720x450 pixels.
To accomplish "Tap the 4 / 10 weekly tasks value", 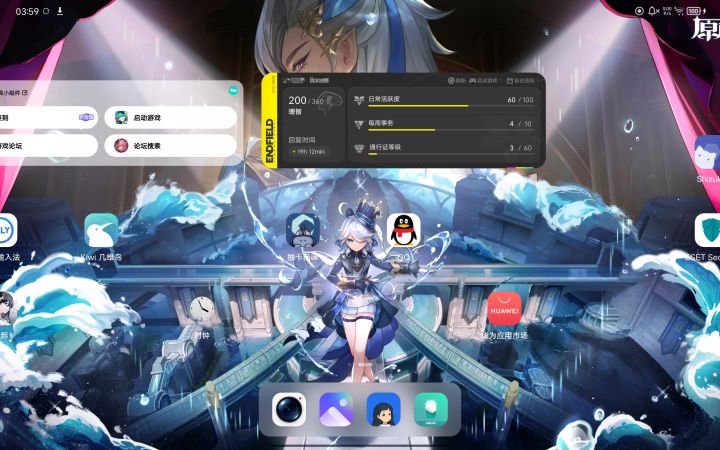I will (x=520, y=124).
